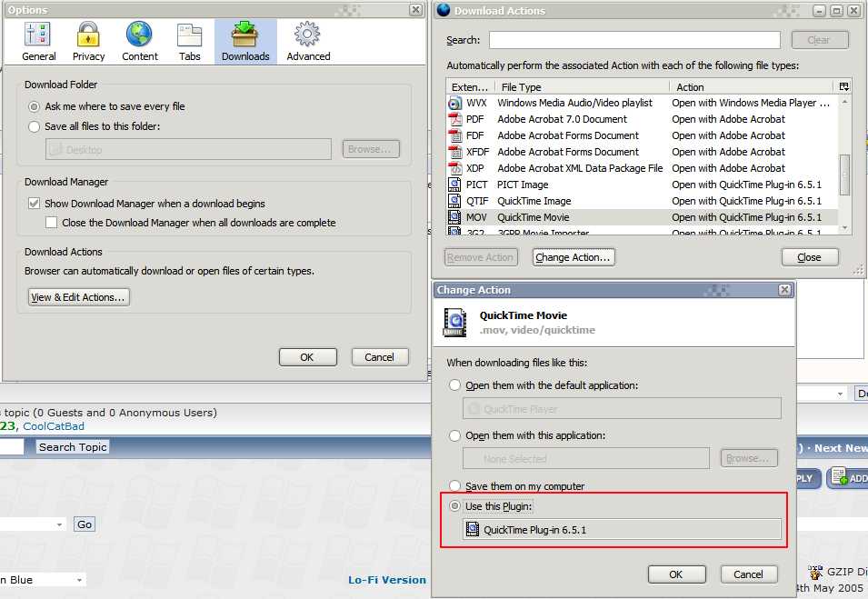Switch to the Content options pane
This screenshot has height=599, width=868.
point(139,42)
